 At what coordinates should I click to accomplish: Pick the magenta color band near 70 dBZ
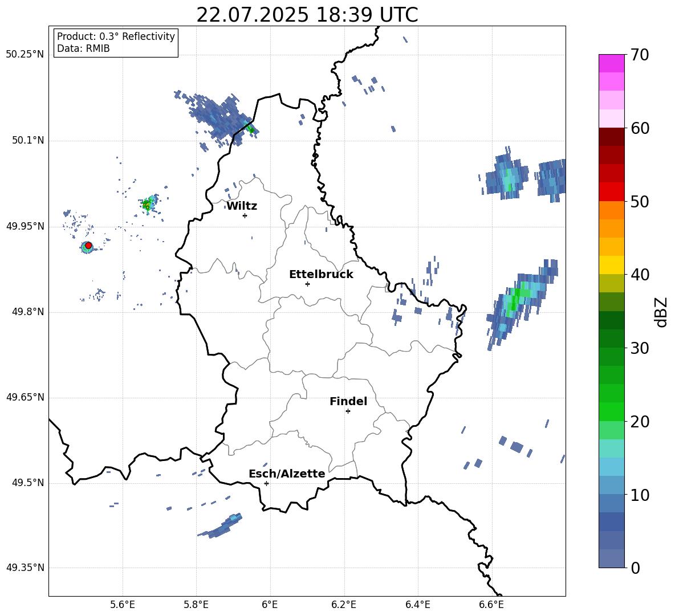612,64
